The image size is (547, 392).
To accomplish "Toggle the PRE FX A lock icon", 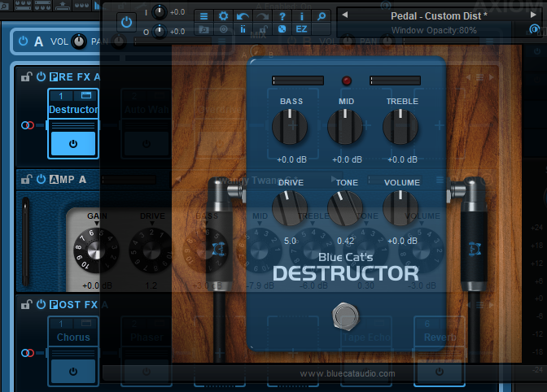I will (27, 76).
